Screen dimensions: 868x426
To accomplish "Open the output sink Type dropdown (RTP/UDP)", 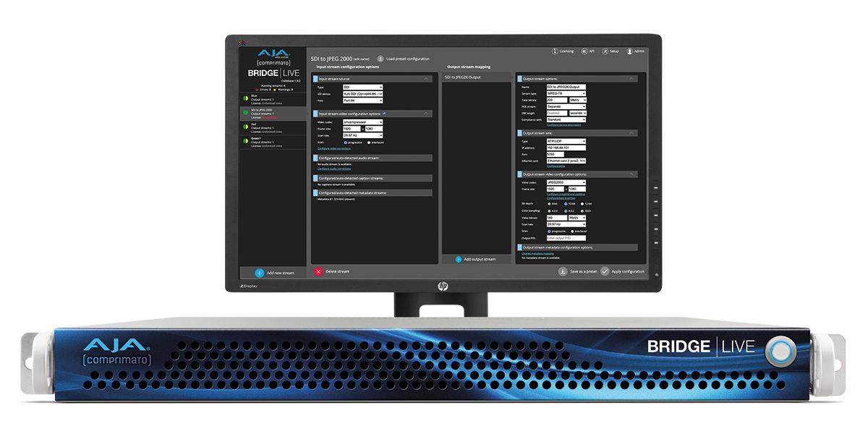I will coord(566,141).
